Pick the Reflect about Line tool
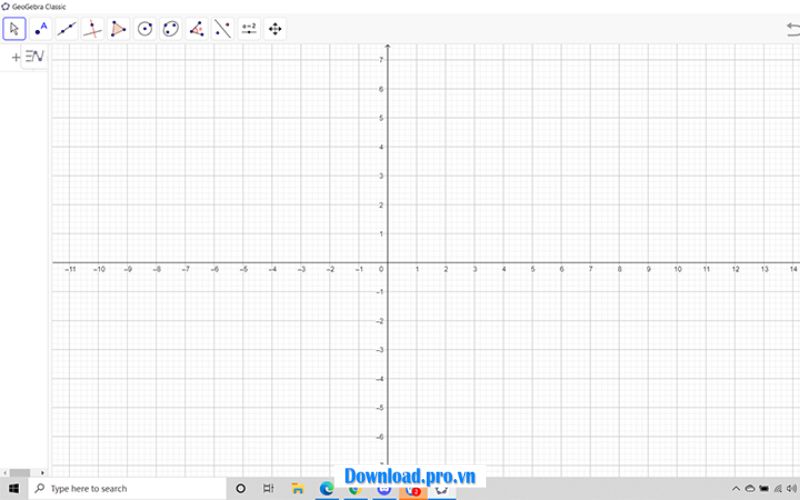800x500 pixels. click(x=223, y=29)
